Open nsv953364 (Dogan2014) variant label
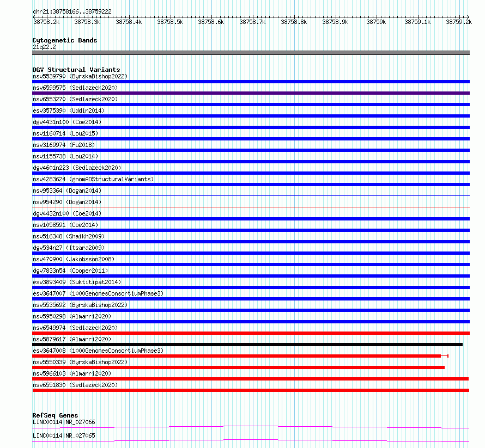This screenshot has width=485, height=448. point(67,191)
